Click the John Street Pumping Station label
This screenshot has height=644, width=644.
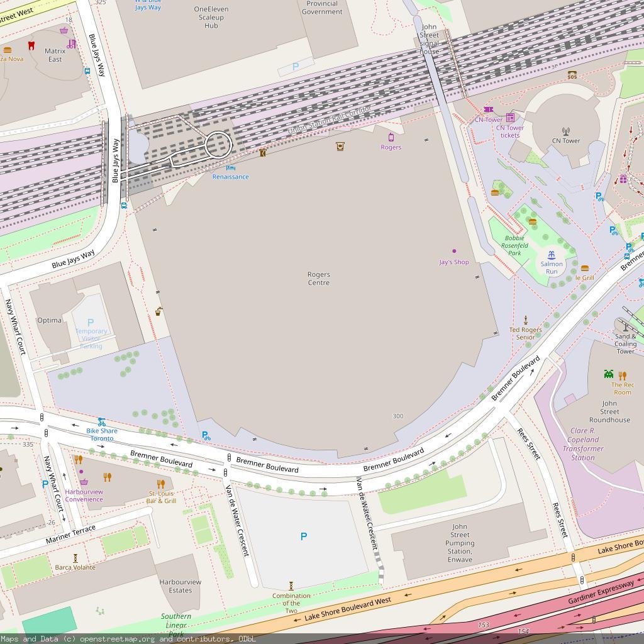tap(460, 543)
